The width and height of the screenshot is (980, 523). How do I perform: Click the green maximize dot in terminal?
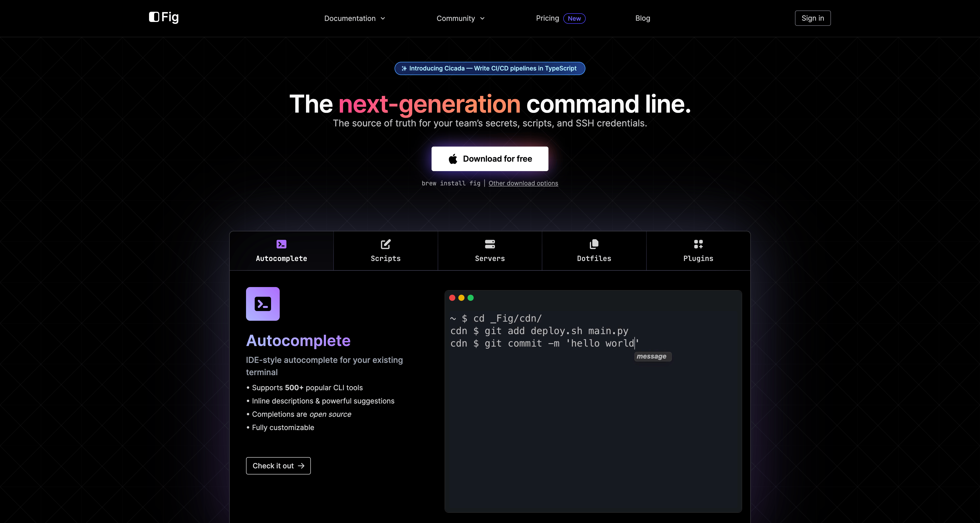pos(471,298)
